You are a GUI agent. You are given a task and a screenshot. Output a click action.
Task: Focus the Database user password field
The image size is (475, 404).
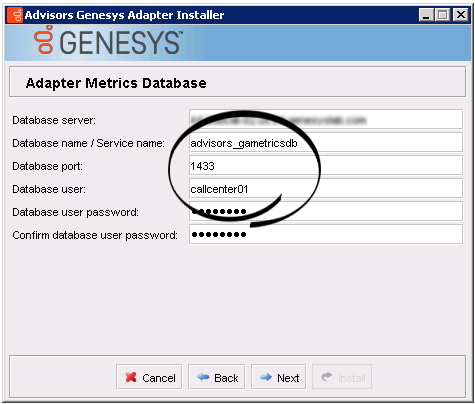pos(326,212)
